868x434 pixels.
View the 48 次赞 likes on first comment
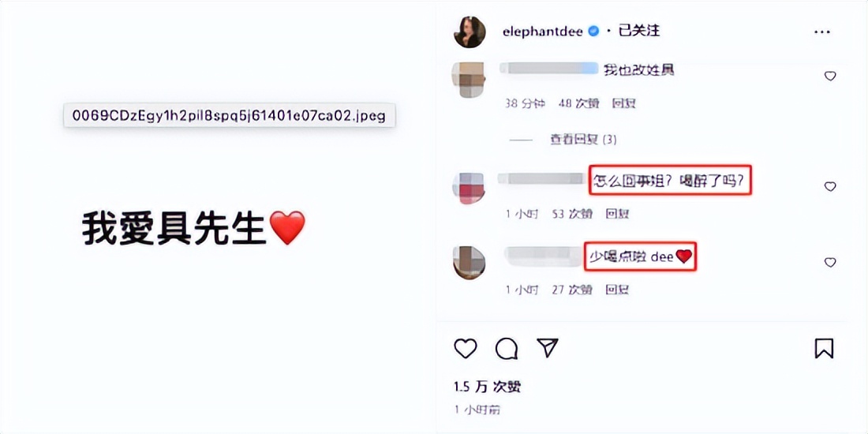click(x=578, y=103)
